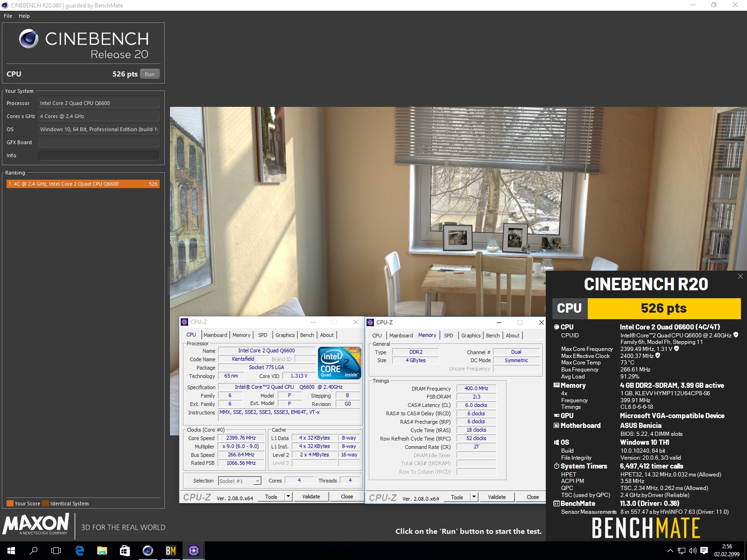747x560 pixels.
Task: Open taskbar Search
Action: (34, 551)
